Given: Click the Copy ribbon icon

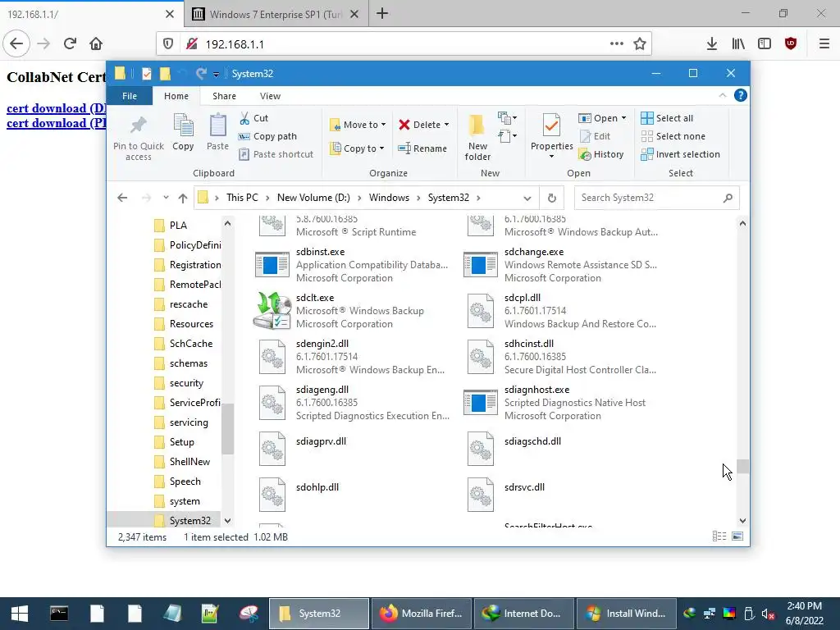Looking at the screenshot, I should pos(183,126).
